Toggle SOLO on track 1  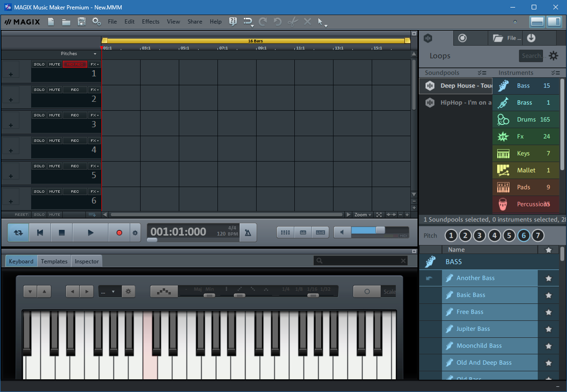coord(39,64)
